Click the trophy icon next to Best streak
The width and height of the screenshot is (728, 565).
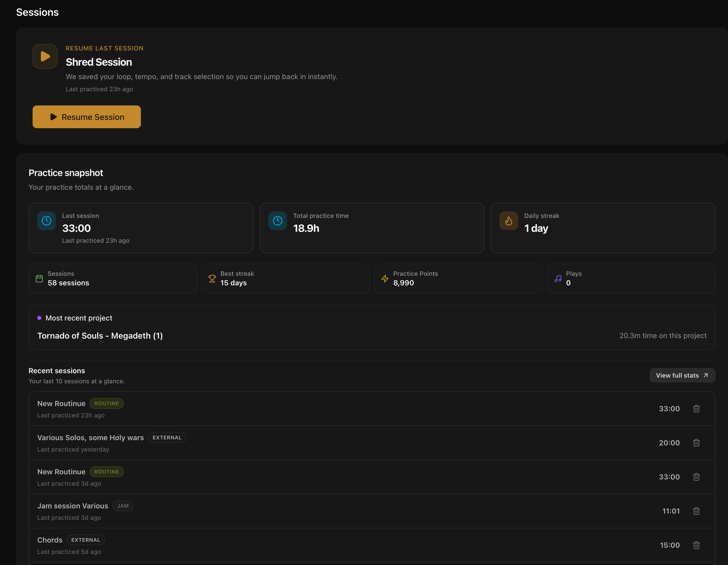click(212, 279)
